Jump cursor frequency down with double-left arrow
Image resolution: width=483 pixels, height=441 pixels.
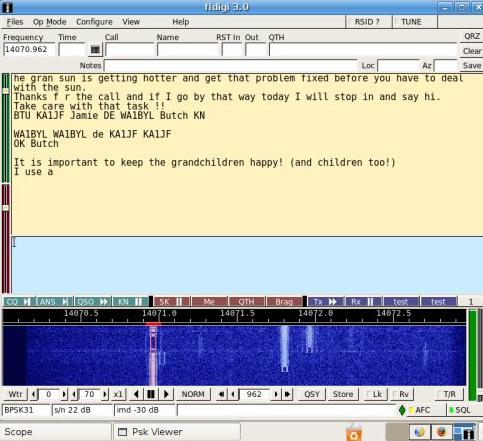[x=221, y=394]
